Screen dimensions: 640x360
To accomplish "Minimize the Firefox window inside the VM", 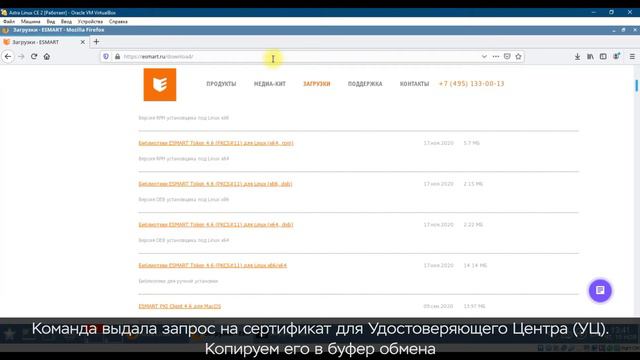I will click(x=614, y=30).
